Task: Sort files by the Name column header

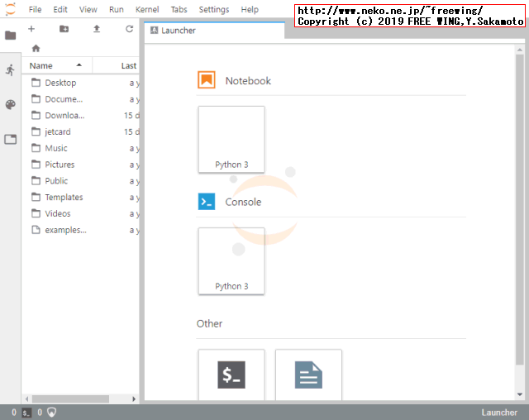Action: click(x=41, y=65)
